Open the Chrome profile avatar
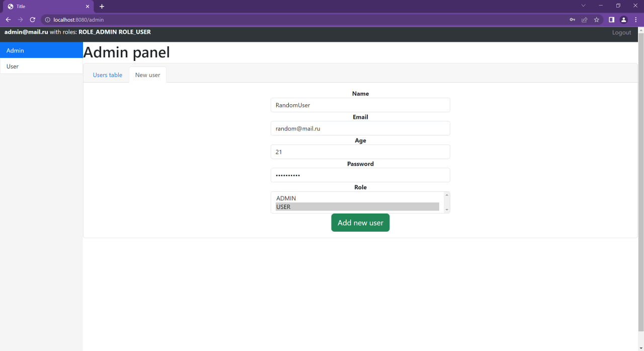Image resolution: width=644 pixels, height=351 pixels. (x=624, y=20)
